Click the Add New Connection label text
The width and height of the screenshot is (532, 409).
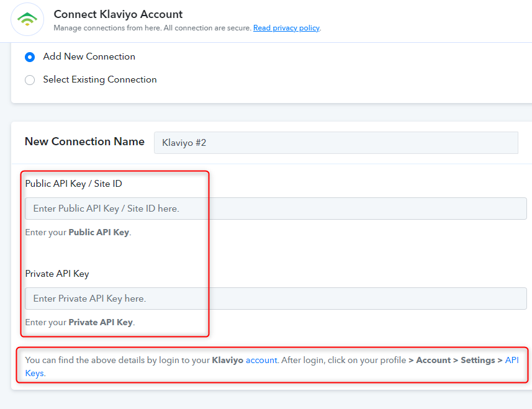tap(89, 56)
